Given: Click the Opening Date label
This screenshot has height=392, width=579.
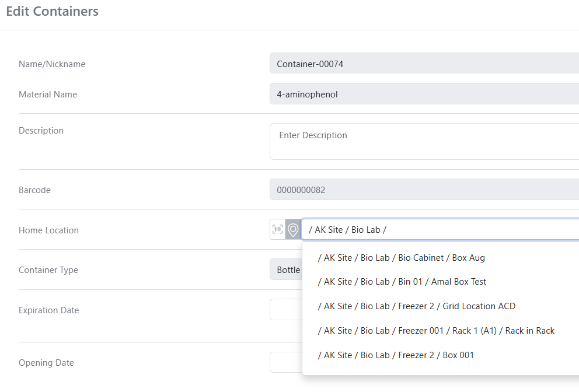Looking at the screenshot, I should (x=46, y=363).
